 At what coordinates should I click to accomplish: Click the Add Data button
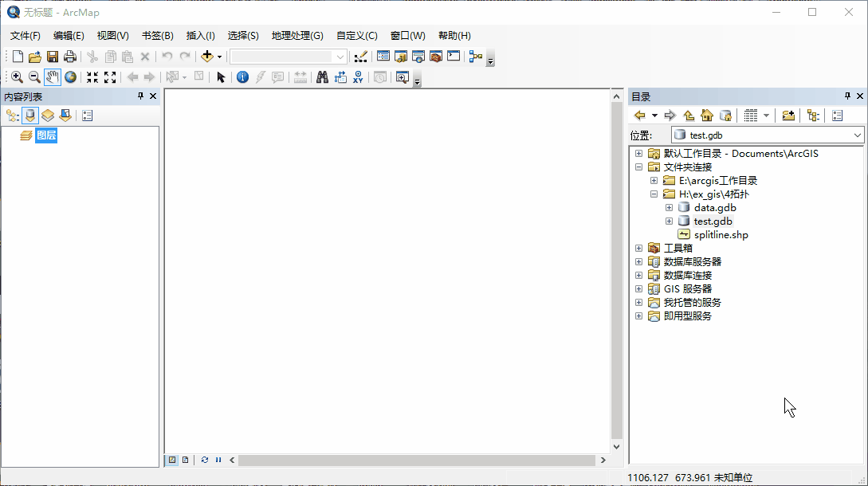(207, 57)
